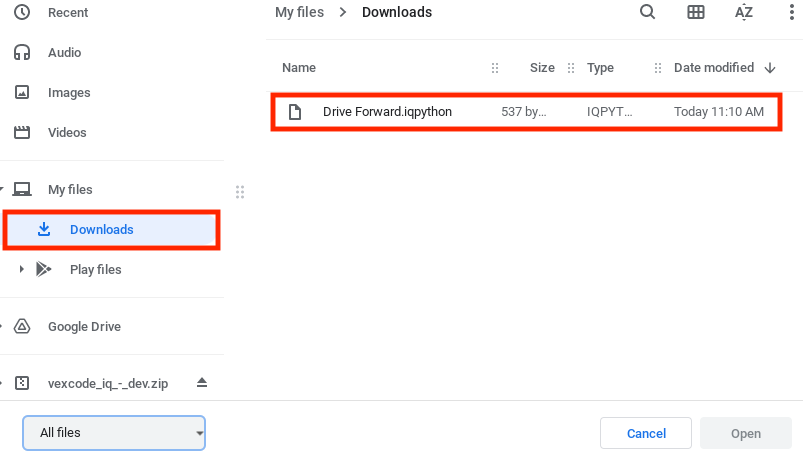
Task: Click the Recent clock icon
Action: pos(22,13)
